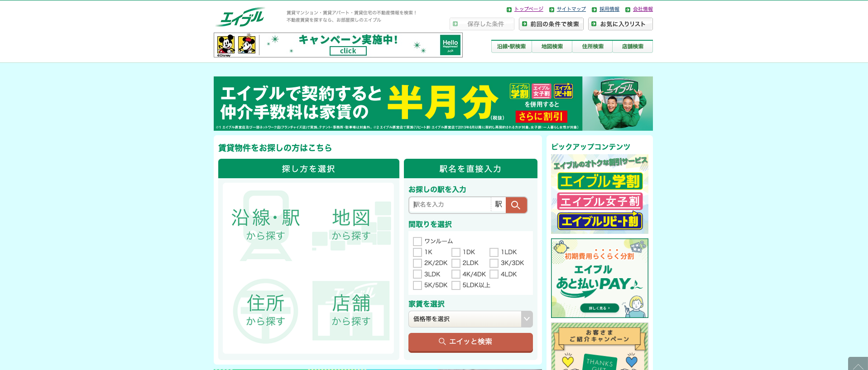Open the エイブル学割 pickup banner

(x=600, y=181)
